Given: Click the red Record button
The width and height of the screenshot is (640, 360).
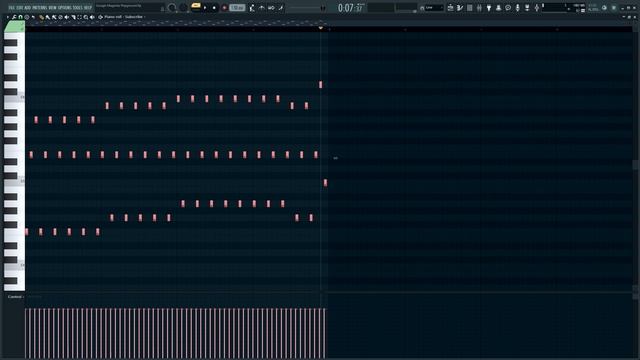Looking at the screenshot, I should pos(224,7).
